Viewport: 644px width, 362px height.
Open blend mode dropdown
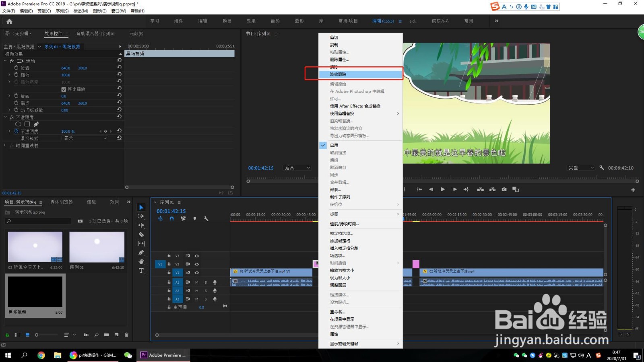tap(86, 138)
